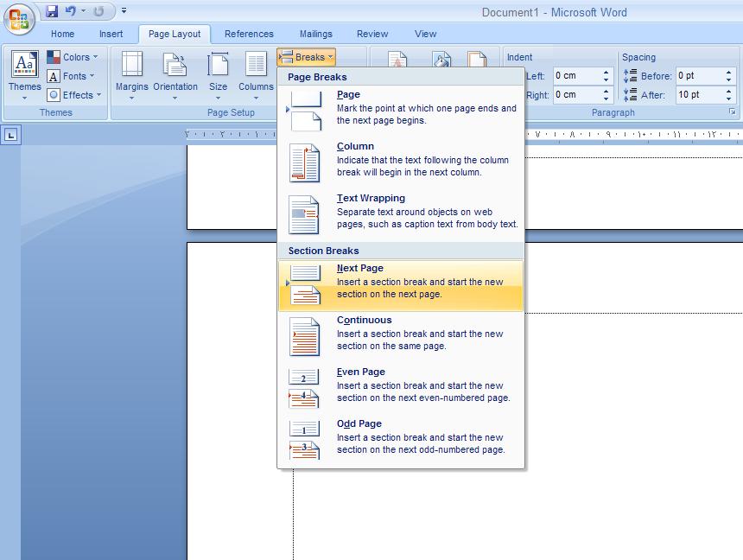Click the Spacing Before value field
Viewport: 743px width, 560px height.
[700, 76]
